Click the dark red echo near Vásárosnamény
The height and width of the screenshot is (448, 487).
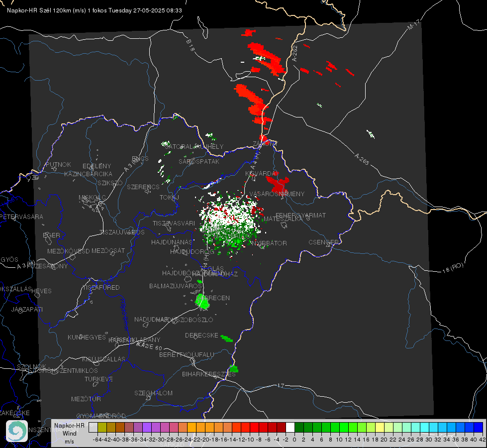pos(279,185)
